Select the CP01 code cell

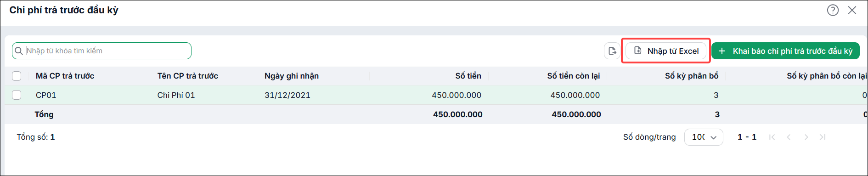point(46,95)
